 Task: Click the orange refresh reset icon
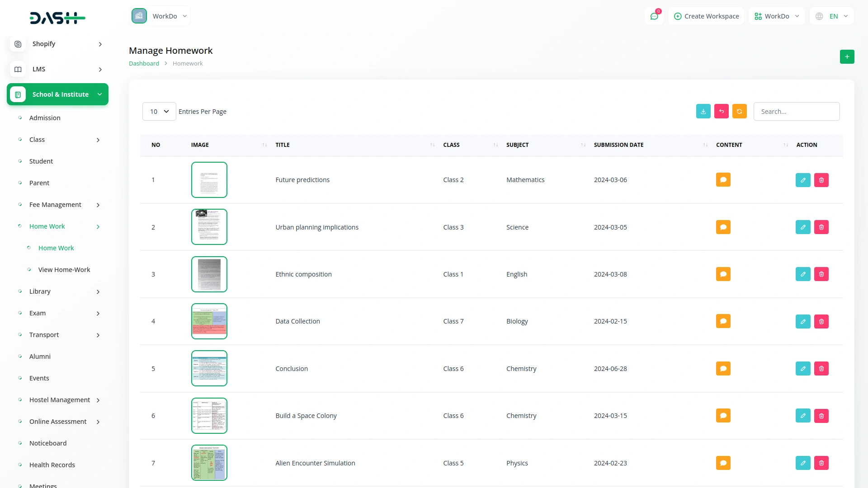pos(739,112)
